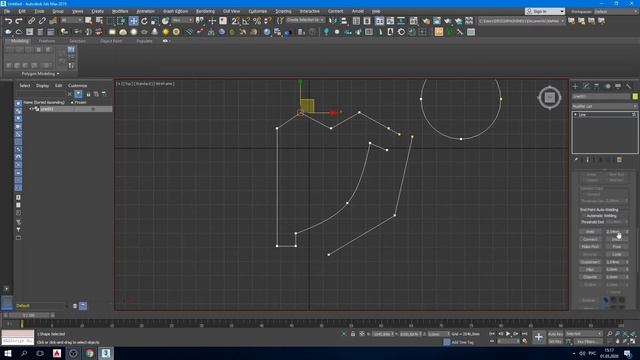Click the Undo arrow icon
The image size is (640, 360).
pos(8,21)
